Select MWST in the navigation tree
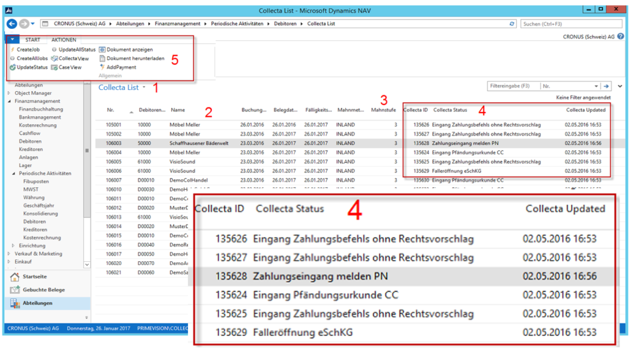 [31, 190]
